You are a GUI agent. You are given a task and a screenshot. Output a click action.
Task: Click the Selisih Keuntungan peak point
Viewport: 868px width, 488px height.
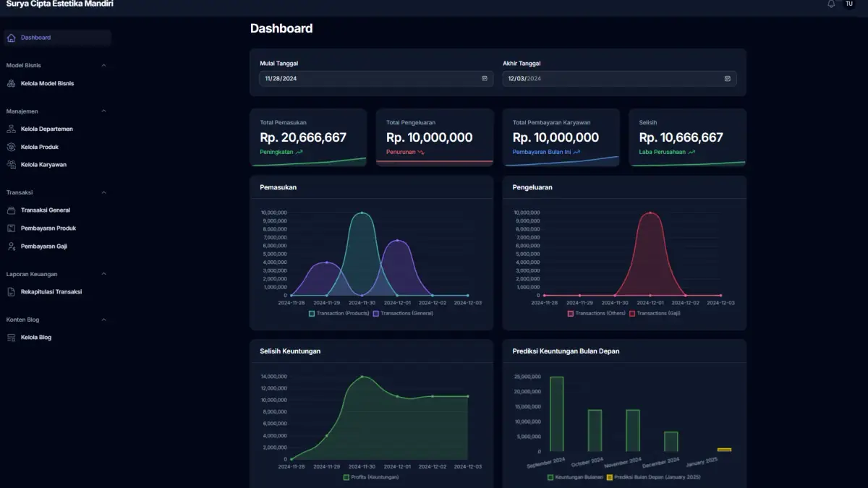(x=362, y=377)
